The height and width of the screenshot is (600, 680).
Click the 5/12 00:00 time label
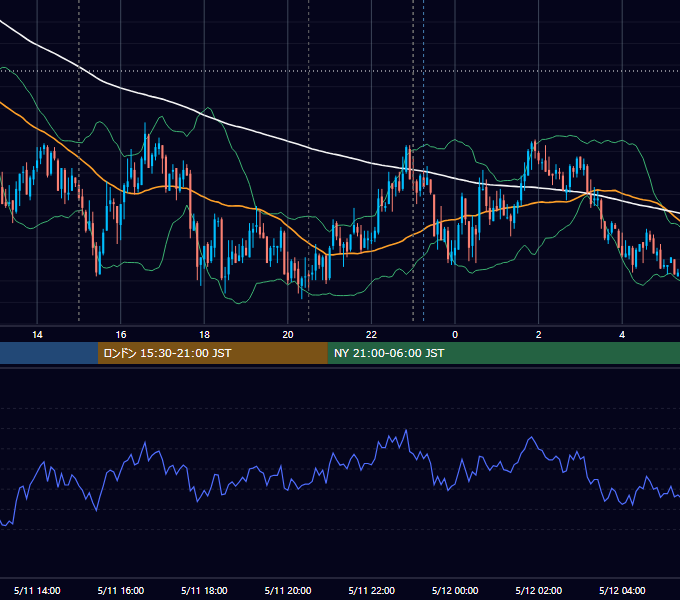tap(455, 590)
